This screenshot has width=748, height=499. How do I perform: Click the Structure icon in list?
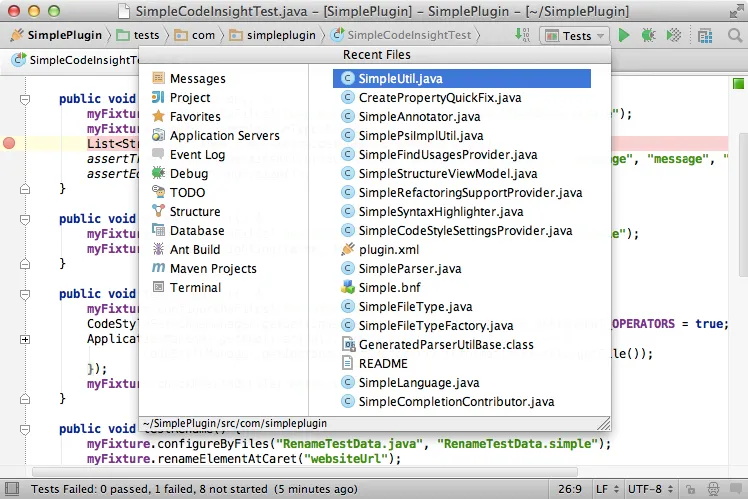click(158, 211)
